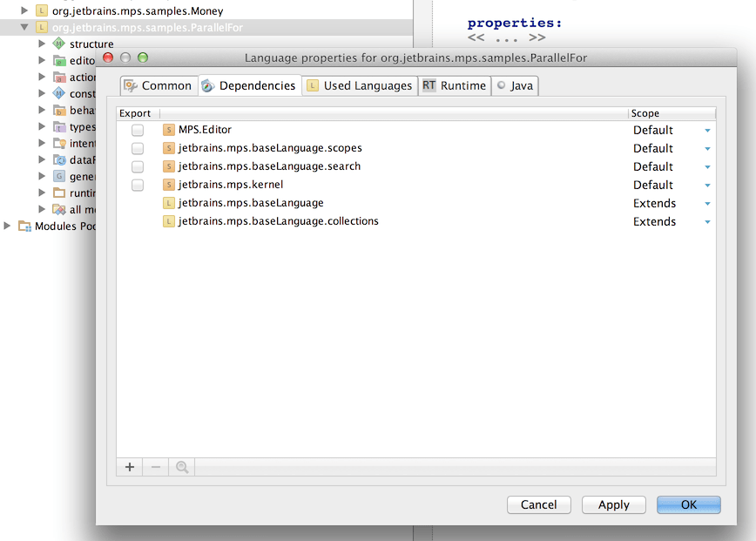Open Scope dropdown for baseLanguage.scopes
Image resolution: width=756 pixels, height=541 pixels.
coord(707,149)
